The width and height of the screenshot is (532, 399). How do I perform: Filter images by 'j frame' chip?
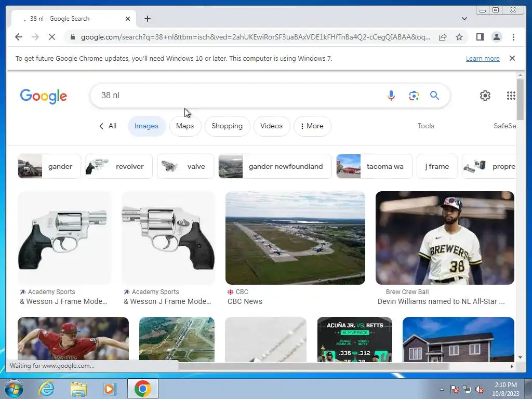click(437, 166)
